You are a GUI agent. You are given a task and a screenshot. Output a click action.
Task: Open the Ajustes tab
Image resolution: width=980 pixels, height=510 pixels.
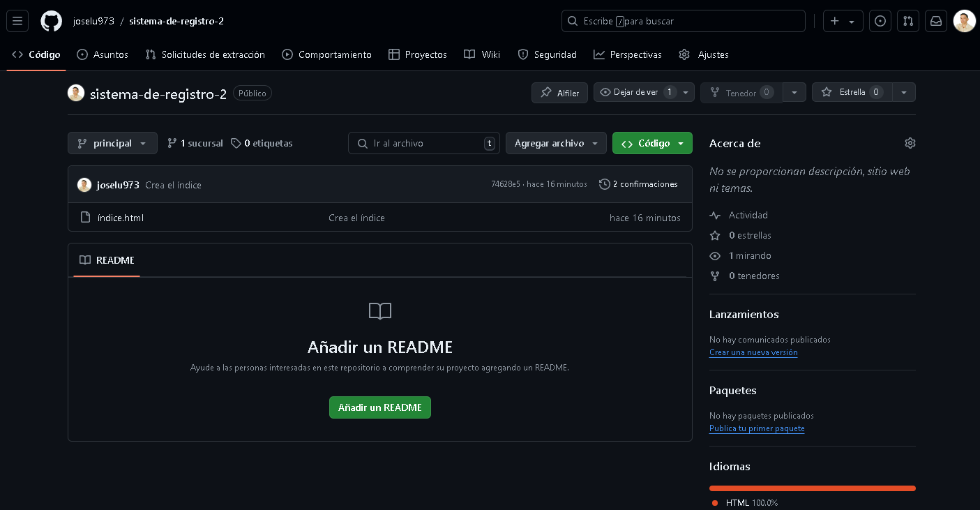(x=704, y=54)
